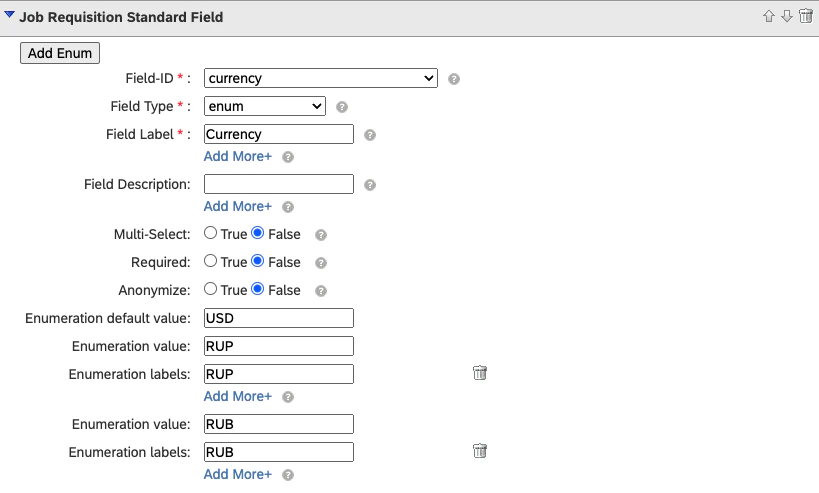Set Multi-Select to False

tap(258, 233)
